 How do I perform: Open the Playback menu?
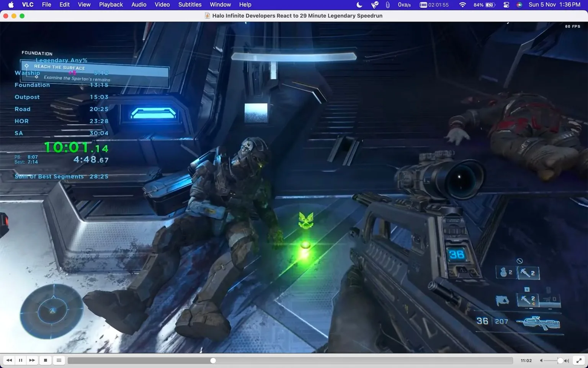click(x=111, y=5)
